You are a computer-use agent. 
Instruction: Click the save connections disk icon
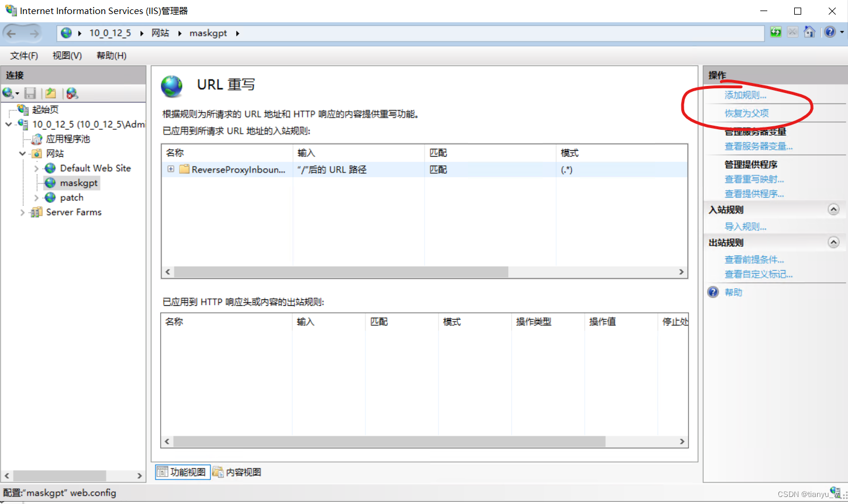(30, 93)
